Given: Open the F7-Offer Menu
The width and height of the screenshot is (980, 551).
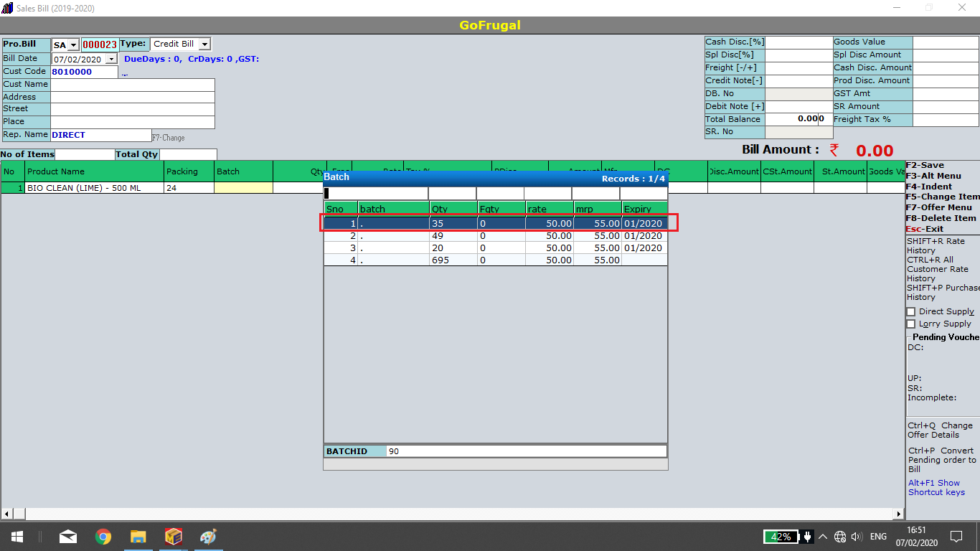Looking at the screenshot, I should 939,207.
